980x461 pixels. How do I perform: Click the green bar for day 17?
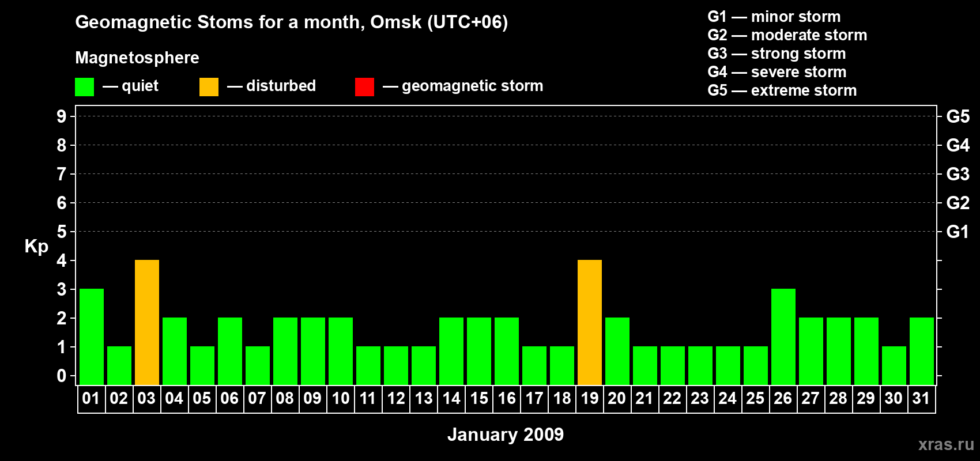534,366
